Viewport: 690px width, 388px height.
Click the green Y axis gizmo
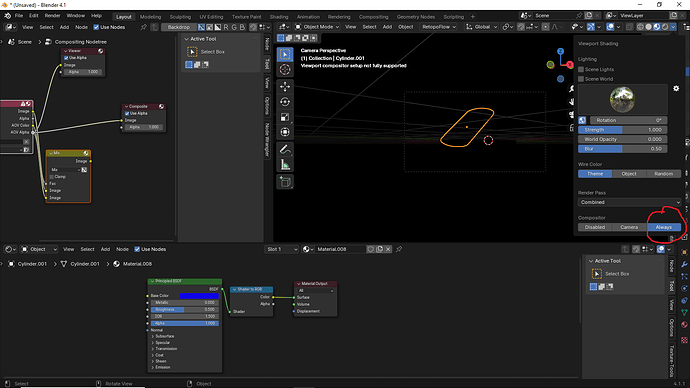(x=550, y=65)
